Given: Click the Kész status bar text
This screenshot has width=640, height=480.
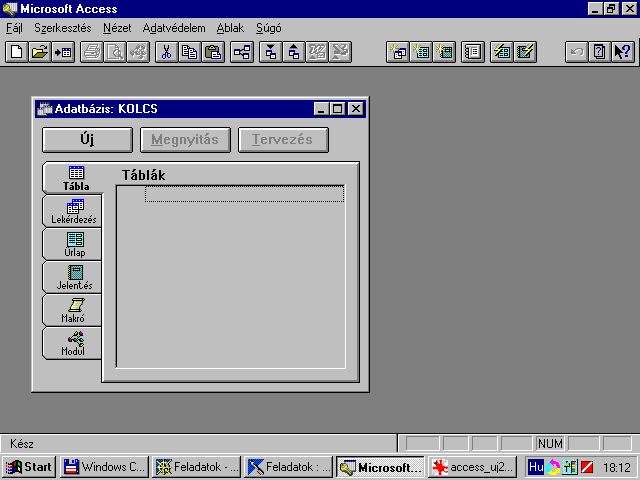Looking at the screenshot, I should (22, 444).
